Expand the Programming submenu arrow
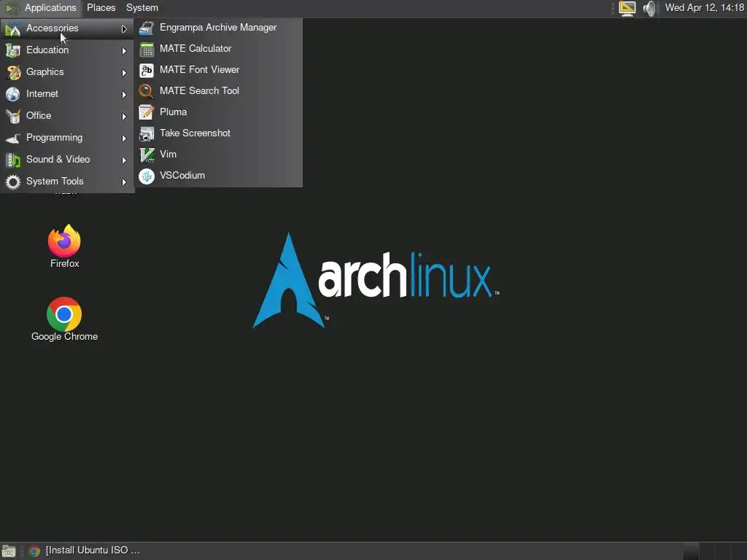The height and width of the screenshot is (560, 747). pyautogui.click(x=124, y=139)
